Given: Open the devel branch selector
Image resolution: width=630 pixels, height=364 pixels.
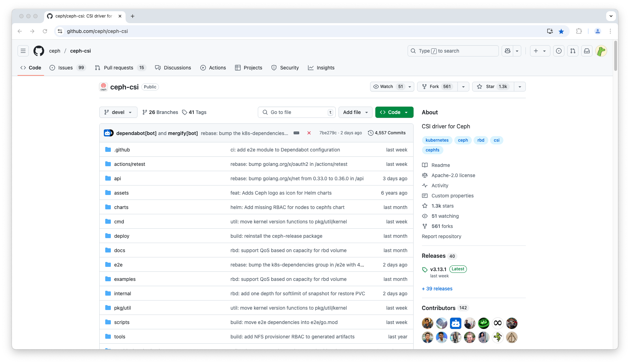Looking at the screenshot, I should click(118, 112).
